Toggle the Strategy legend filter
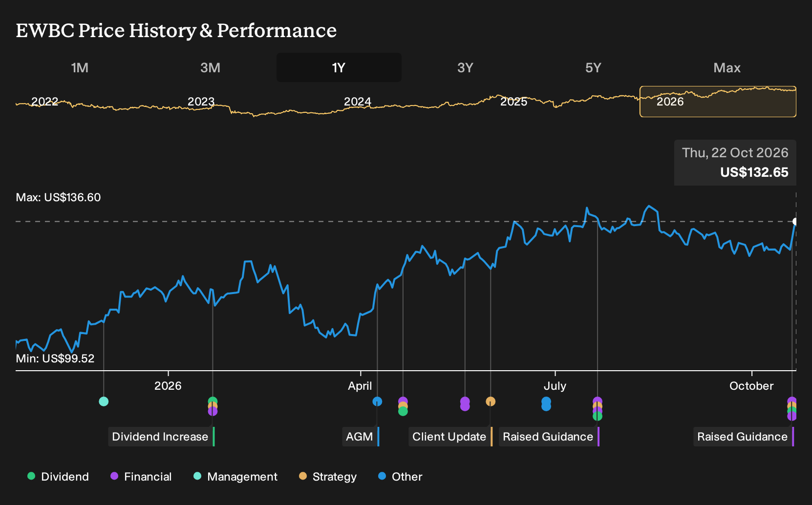The height and width of the screenshot is (505, 812). (x=328, y=477)
